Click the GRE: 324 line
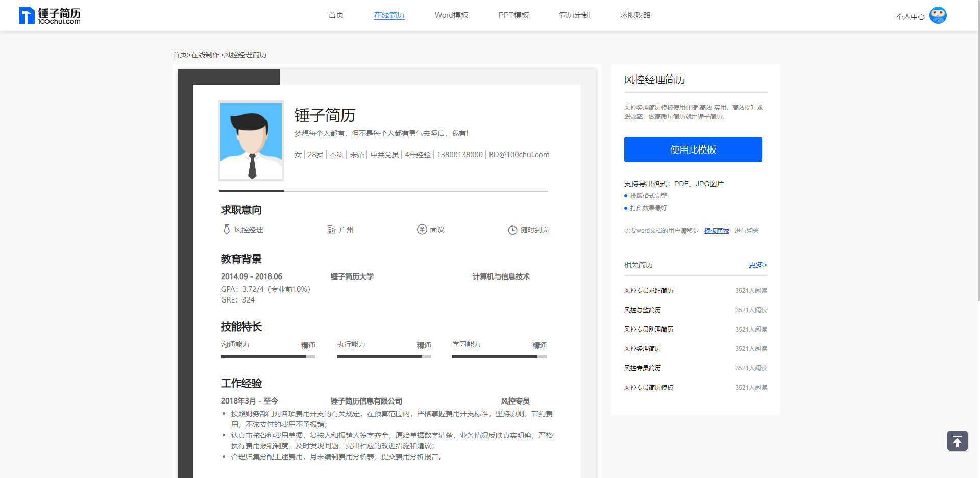Screen dimensions: 980x478 [x=237, y=300]
